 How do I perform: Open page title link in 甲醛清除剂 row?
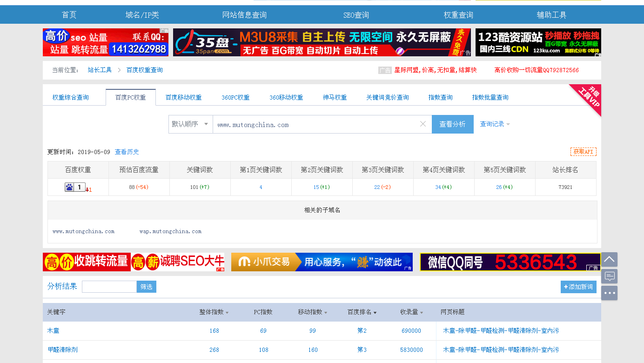click(x=501, y=350)
